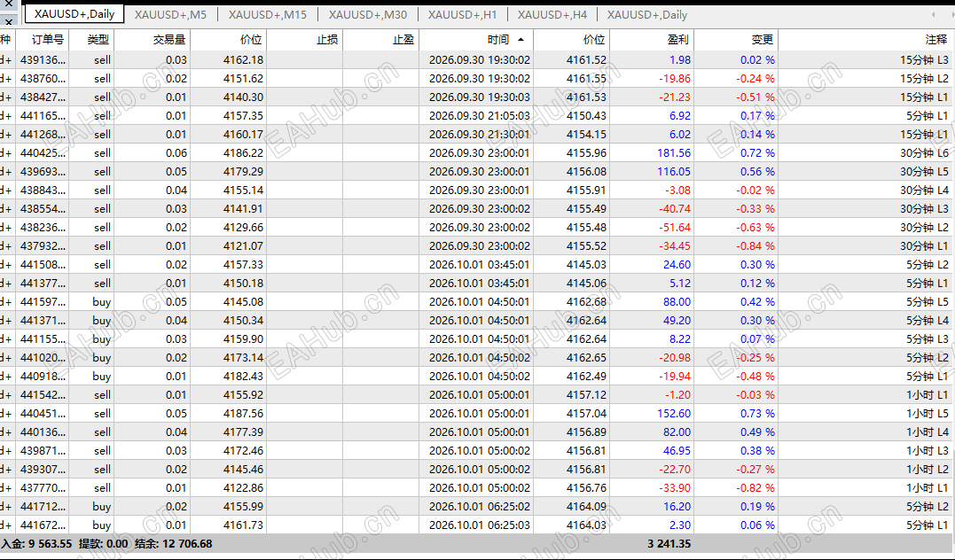Toggle sort arrow on the 时间 header
The image size is (955, 560).
point(521,40)
